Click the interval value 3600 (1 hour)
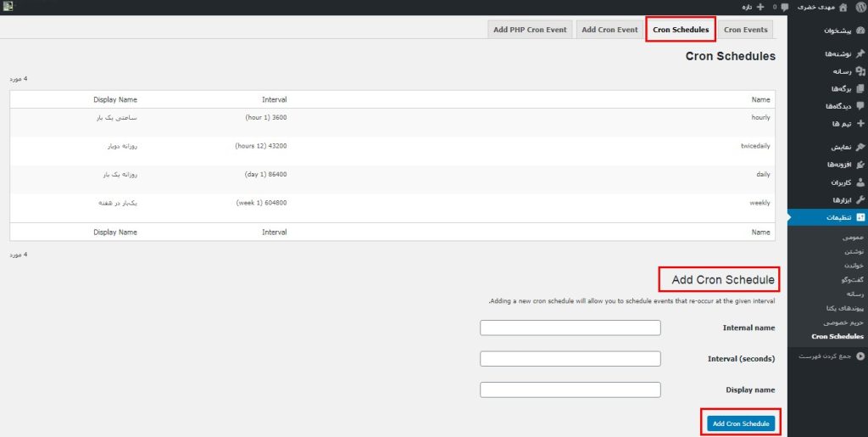 pos(265,117)
